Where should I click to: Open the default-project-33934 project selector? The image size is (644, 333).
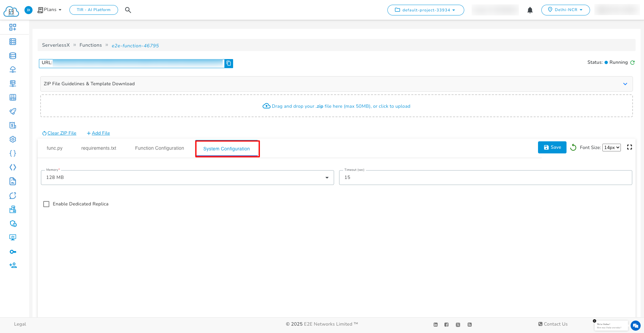click(x=425, y=10)
